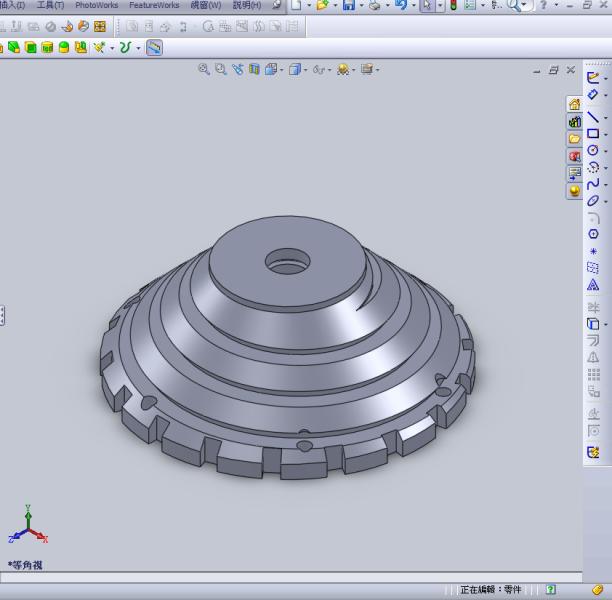The width and height of the screenshot is (612, 600).
Task: Select the Text sketch tool
Action: click(x=593, y=285)
